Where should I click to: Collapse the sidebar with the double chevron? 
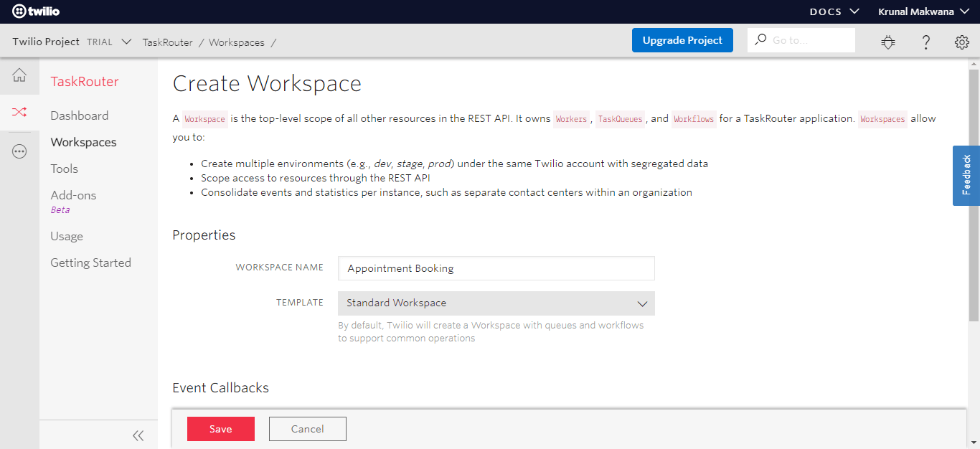[138, 434]
